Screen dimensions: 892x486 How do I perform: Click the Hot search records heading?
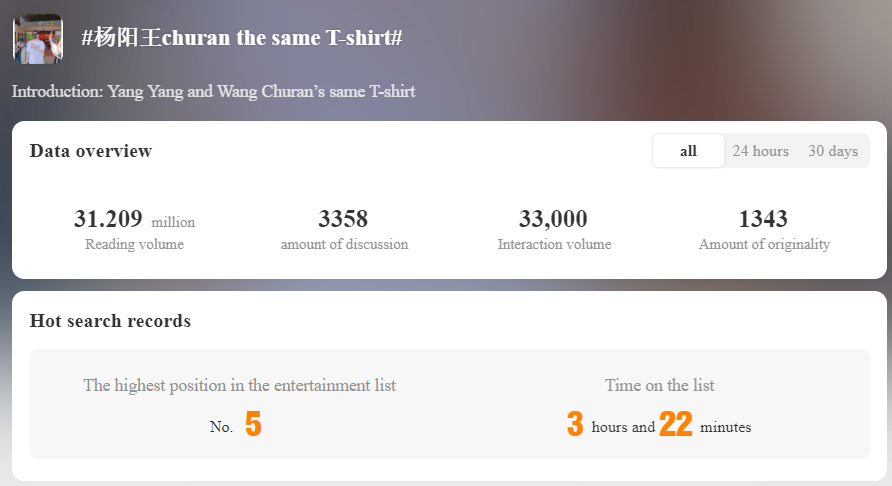pos(110,321)
